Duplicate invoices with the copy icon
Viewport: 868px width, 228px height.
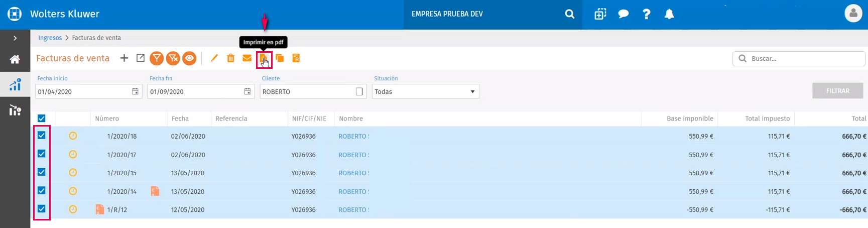click(280, 58)
